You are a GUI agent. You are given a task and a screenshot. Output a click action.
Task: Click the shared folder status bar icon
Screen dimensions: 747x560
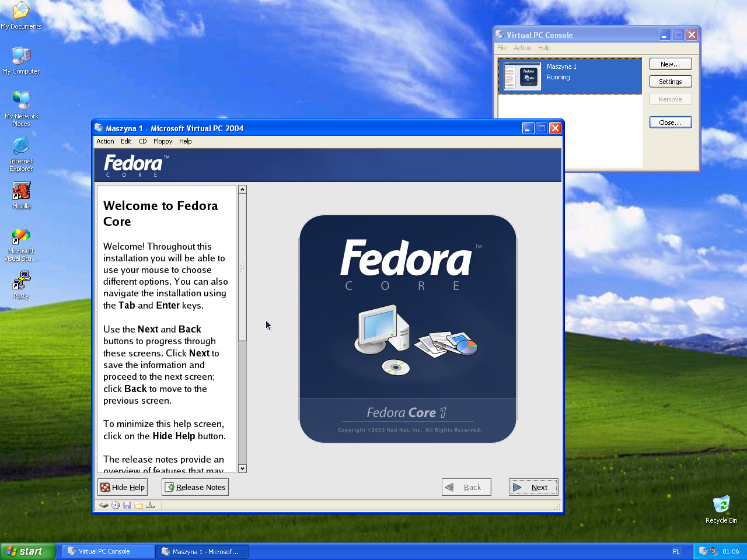(138, 505)
